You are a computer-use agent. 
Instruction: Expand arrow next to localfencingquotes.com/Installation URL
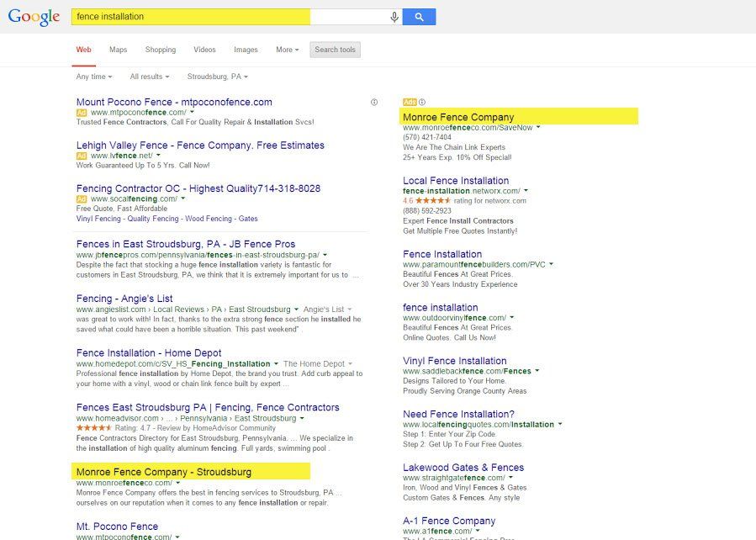point(560,425)
